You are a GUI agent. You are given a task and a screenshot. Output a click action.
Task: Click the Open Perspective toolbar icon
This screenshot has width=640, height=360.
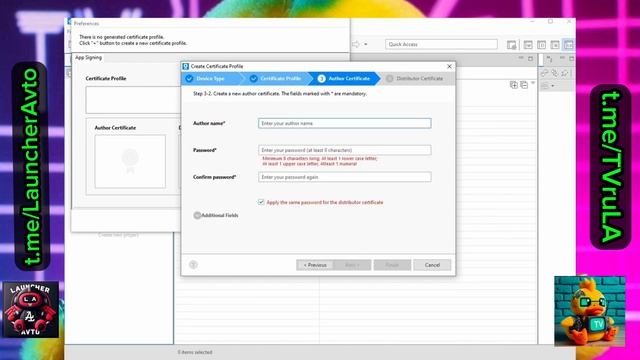point(511,44)
